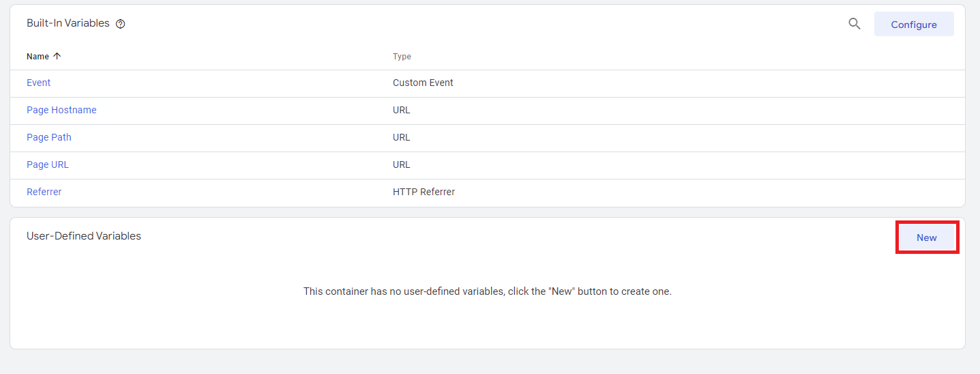Sort by the Name column header
This screenshot has height=374, width=980.
38,57
